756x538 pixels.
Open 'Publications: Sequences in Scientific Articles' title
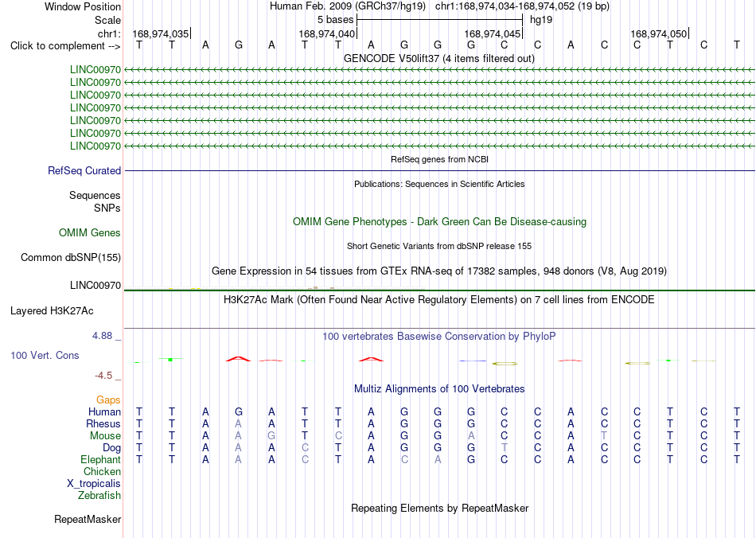439,184
